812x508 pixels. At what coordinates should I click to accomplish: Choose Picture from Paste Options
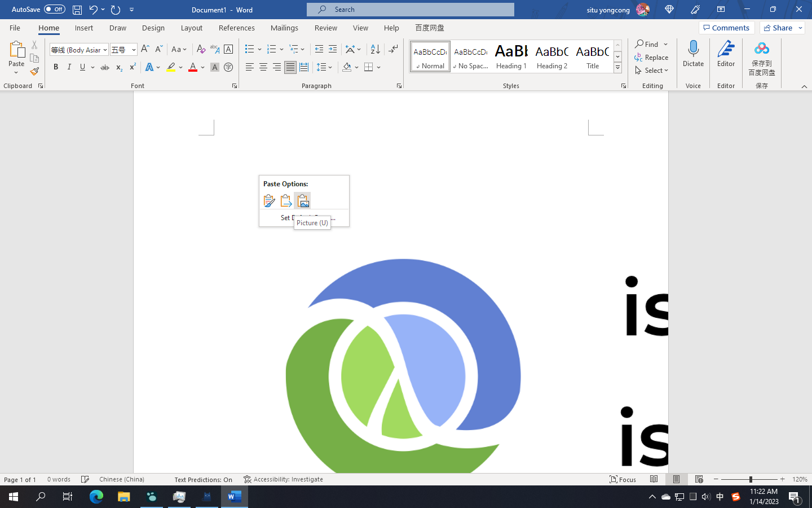(x=303, y=200)
